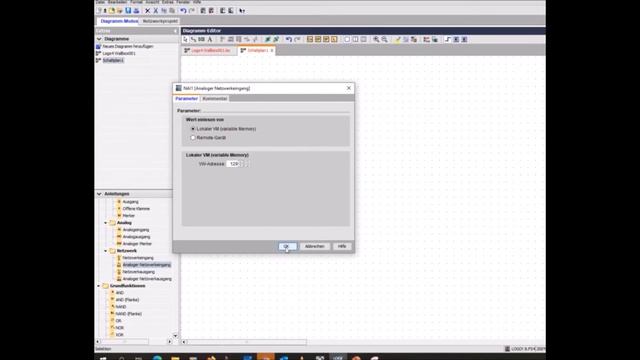Click the AND gate icon in tree
The image size is (640, 360).
click(x=112, y=293)
